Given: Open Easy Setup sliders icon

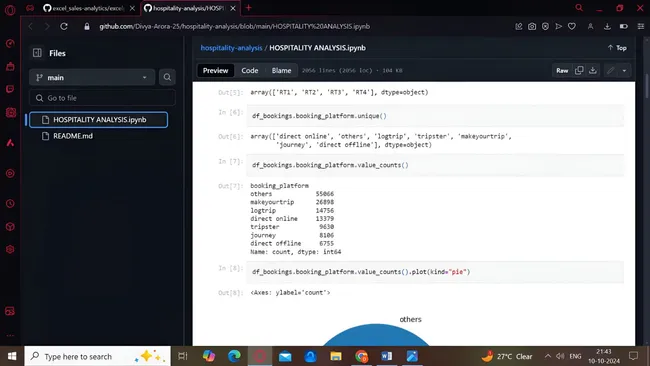Looking at the screenshot, I should click(640, 26).
